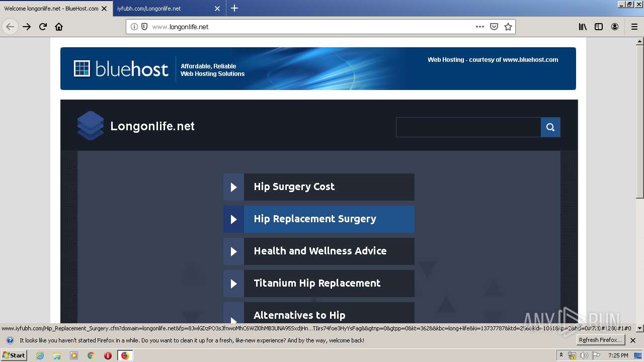Open File Explorer from the taskbar
The width and height of the screenshot is (644, 362).
[x=57, y=355]
